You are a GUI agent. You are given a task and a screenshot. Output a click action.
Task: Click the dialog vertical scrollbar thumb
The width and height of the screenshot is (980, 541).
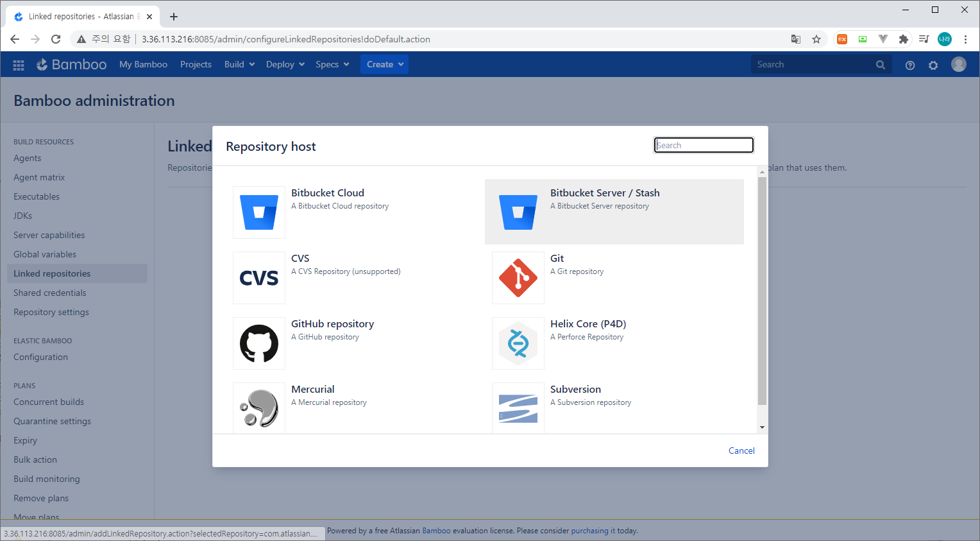pyautogui.click(x=762, y=291)
